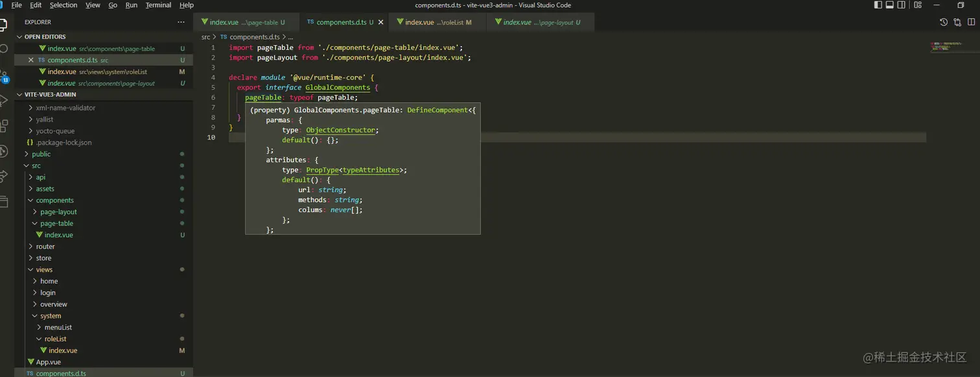Expand the router folder
The image size is (980, 377).
[x=104, y=247]
